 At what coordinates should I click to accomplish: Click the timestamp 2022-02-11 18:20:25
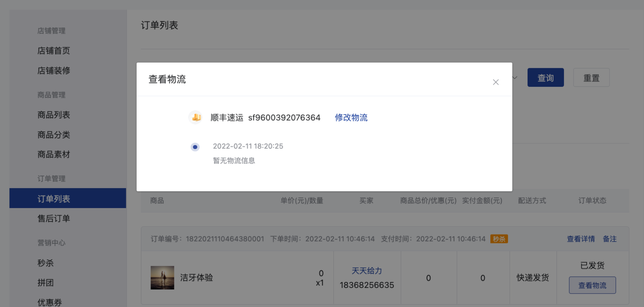point(248,146)
